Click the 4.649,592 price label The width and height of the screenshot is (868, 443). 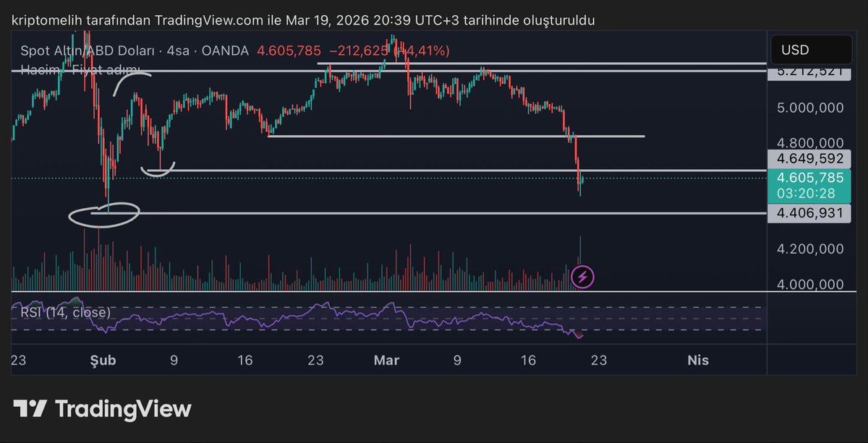pyautogui.click(x=809, y=158)
